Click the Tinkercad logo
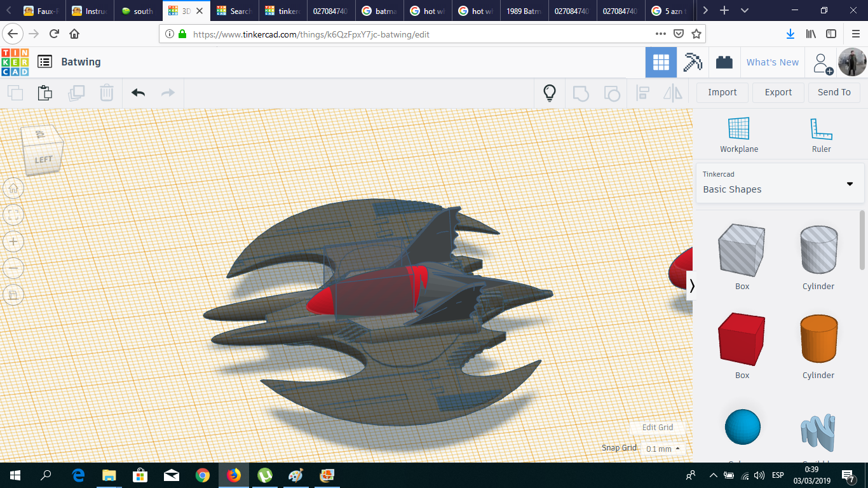Viewport: 868px width, 488px height. (x=15, y=62)
